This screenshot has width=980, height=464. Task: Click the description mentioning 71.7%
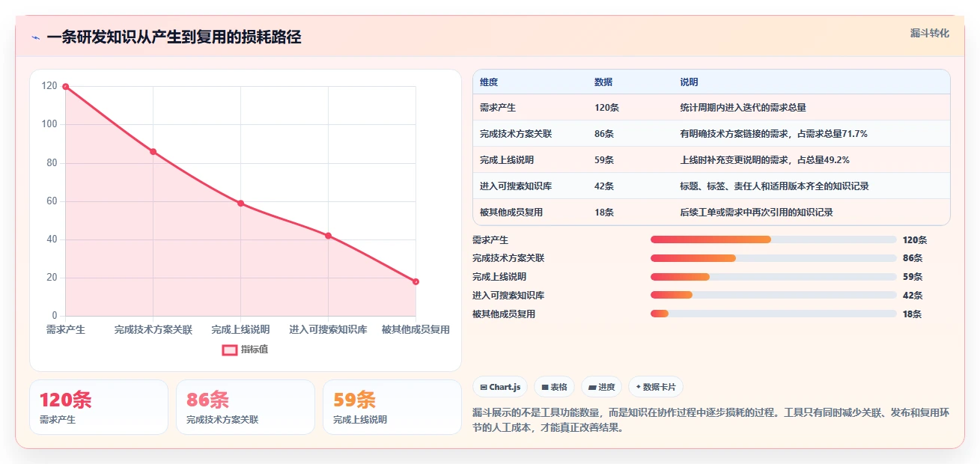click(x=773, y=134)
